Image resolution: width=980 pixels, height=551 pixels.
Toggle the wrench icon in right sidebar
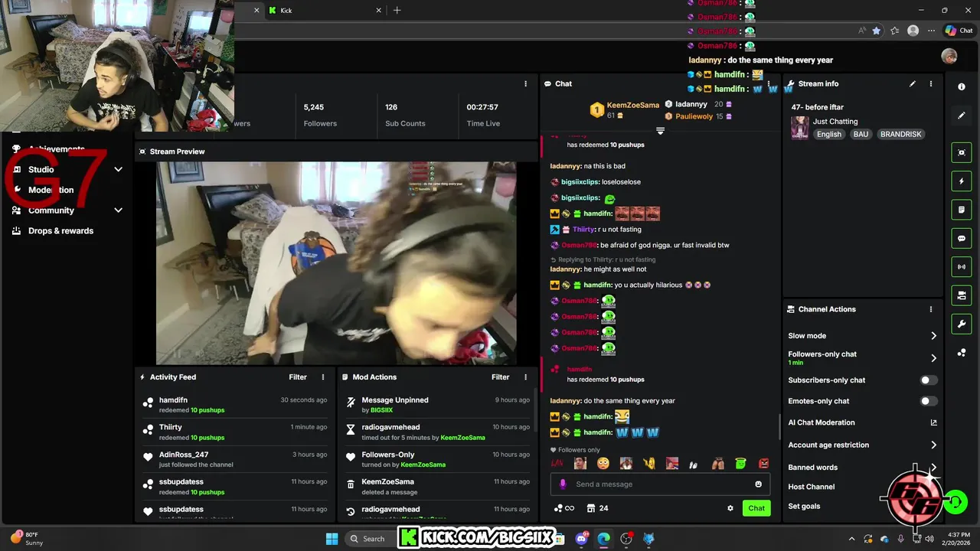click(962, 324)
